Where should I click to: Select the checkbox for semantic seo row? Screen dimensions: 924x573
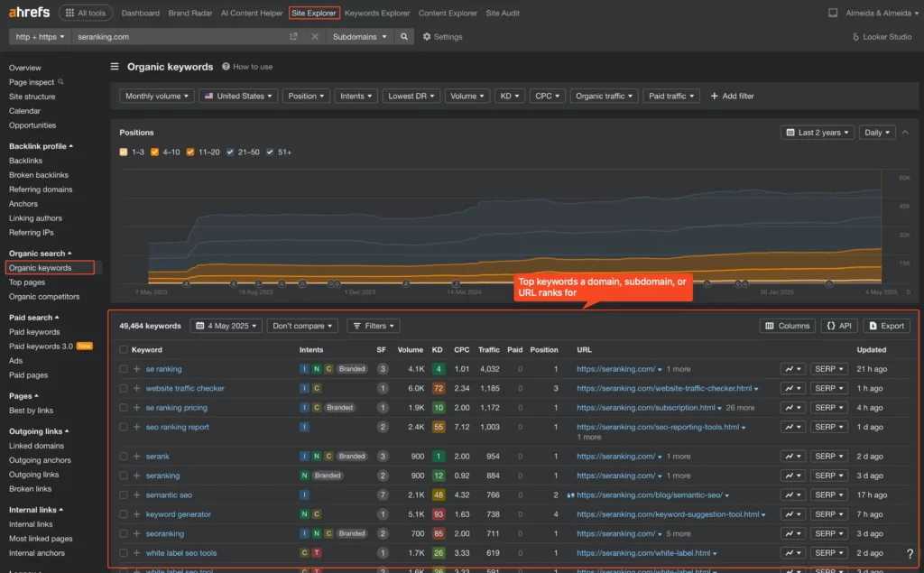coord(124,495)
